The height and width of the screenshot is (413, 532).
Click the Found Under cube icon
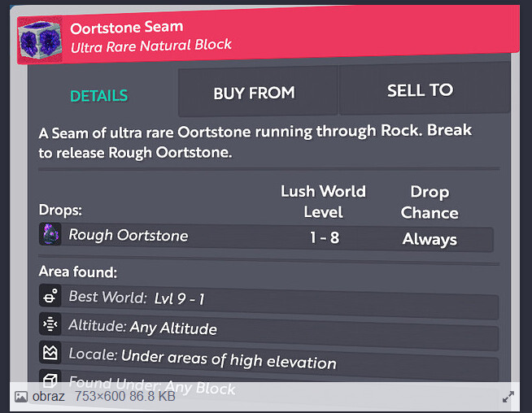tap(50, 380)
